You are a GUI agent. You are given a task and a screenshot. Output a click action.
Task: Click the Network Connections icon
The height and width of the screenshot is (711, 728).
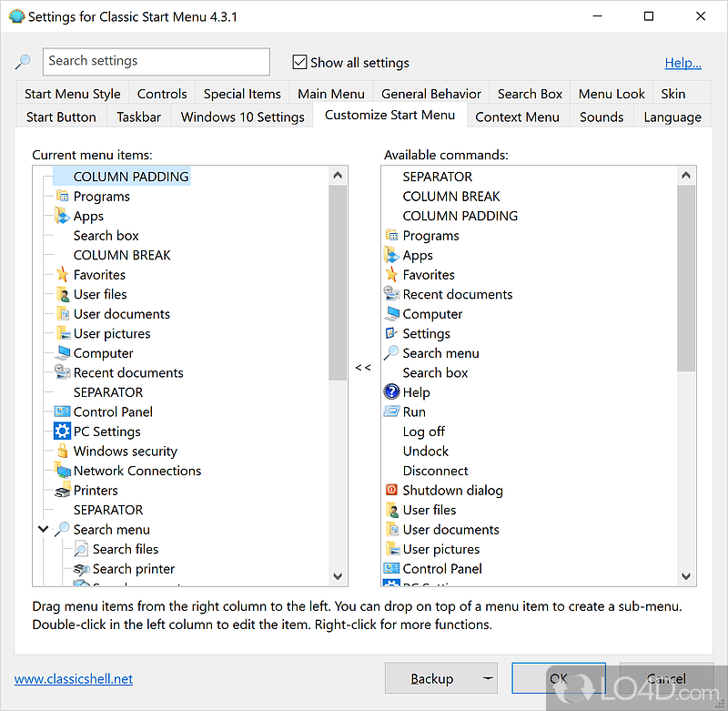pyautogui.click(x=62, y=471)
